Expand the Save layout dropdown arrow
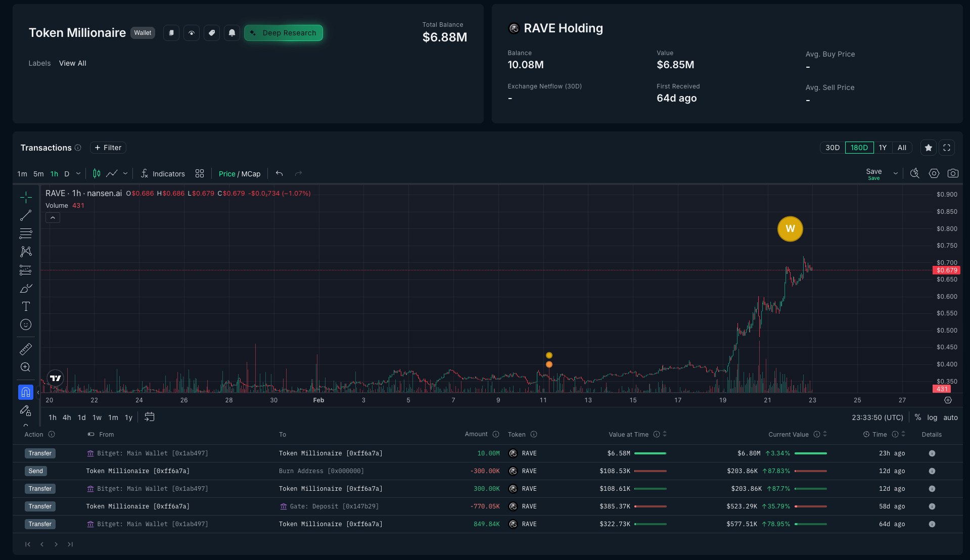The height and width of the screenshot is (560, 970). [896, 173]
